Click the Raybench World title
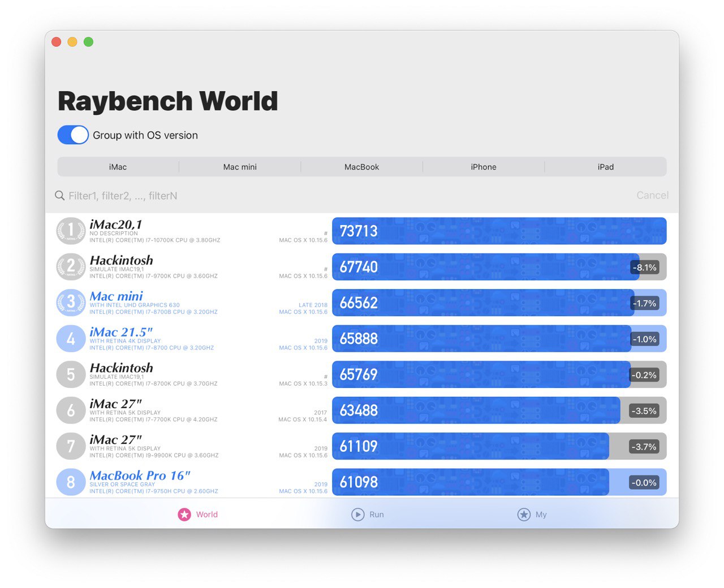The image size is (724, 588). pyautogui.click(x=168, y=102)
